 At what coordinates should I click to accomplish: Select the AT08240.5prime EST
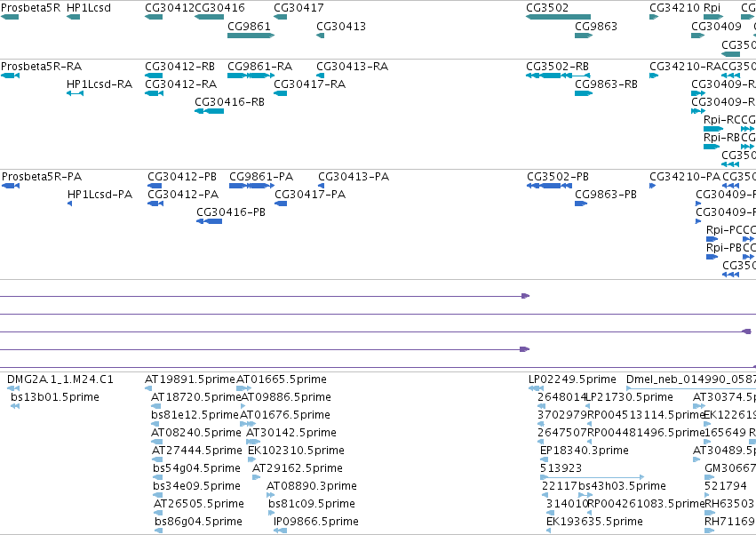[x=156, y=442]
